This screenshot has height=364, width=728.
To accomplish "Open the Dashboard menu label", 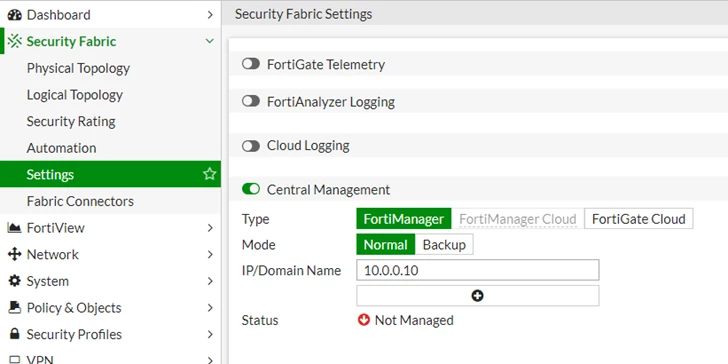I will pyautogui.click(x=58, y=15).
